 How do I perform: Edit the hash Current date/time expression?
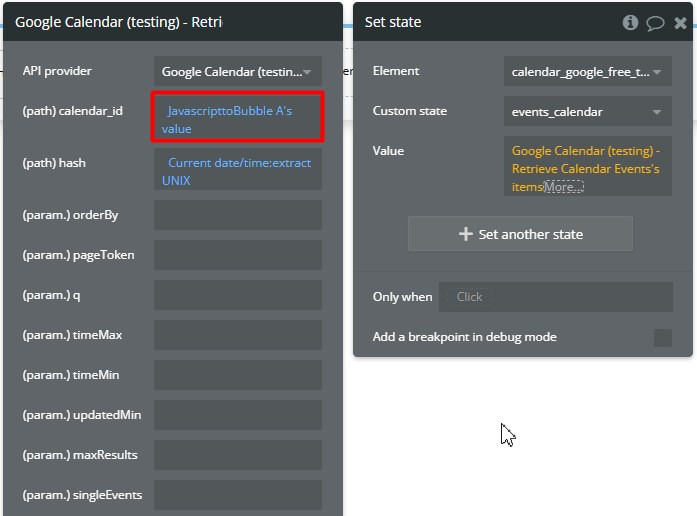coord(237,171)
